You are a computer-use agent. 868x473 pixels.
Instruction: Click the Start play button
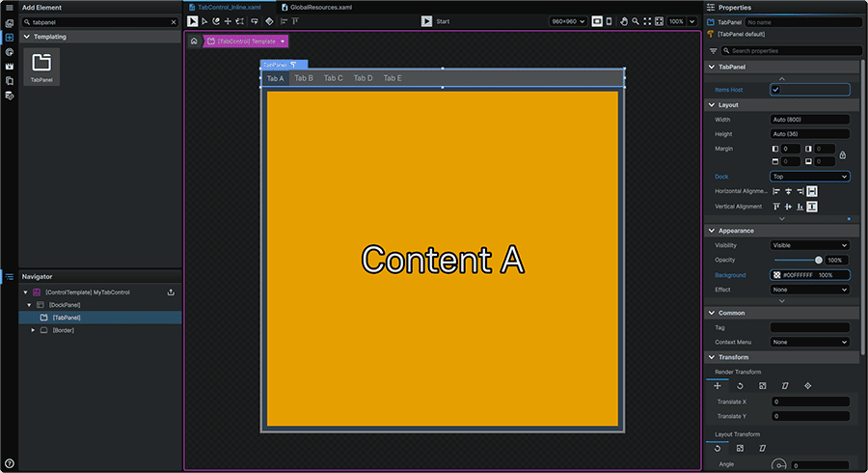pos(426,21)
